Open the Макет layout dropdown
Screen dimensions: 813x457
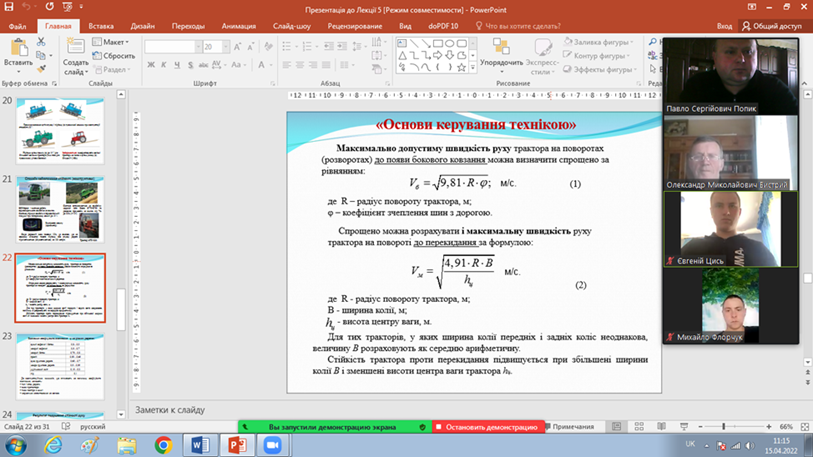coord(111,42)
